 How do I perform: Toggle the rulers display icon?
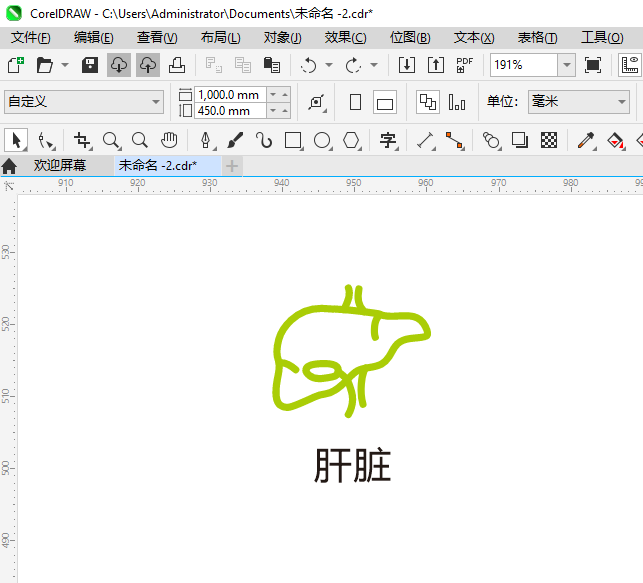point(630,65)
